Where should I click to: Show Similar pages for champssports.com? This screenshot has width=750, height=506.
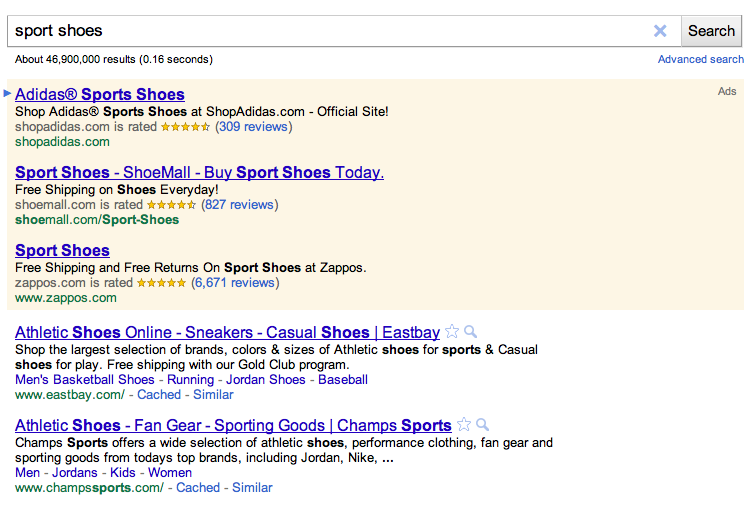pos(252,487)
